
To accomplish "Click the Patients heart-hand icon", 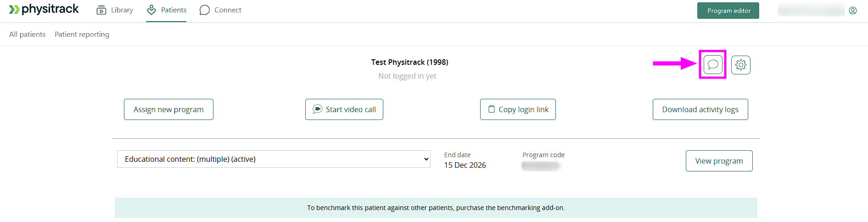I will point(151,10).
